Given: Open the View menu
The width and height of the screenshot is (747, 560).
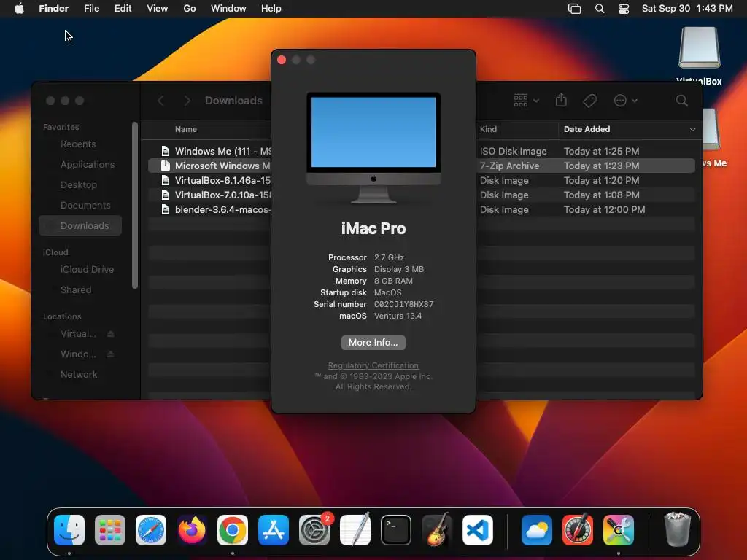Looking at the screenshot, I should click(158, 9).
